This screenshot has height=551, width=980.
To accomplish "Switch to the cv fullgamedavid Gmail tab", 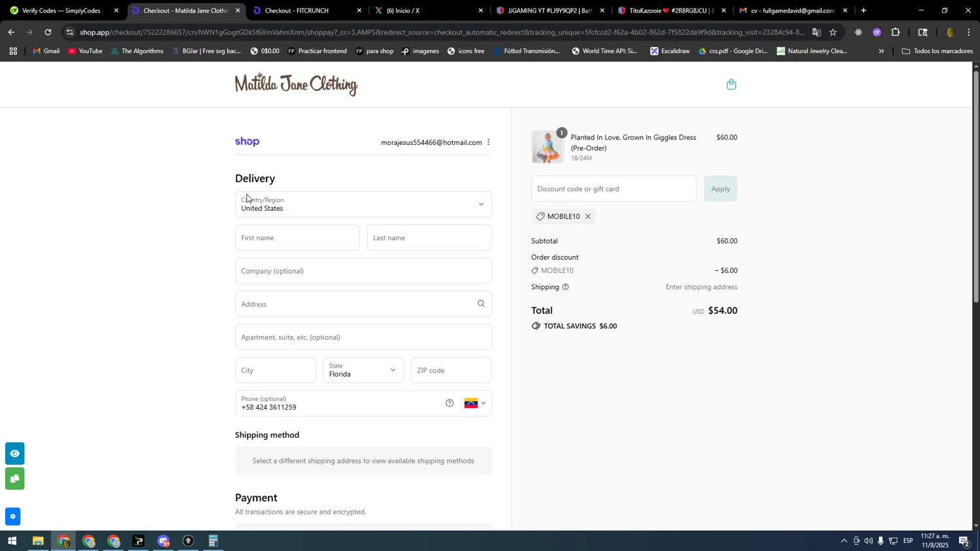I will tap(792, 10).
